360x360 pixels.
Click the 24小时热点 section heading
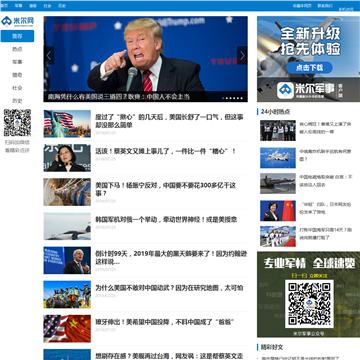[x=275, y=111]
